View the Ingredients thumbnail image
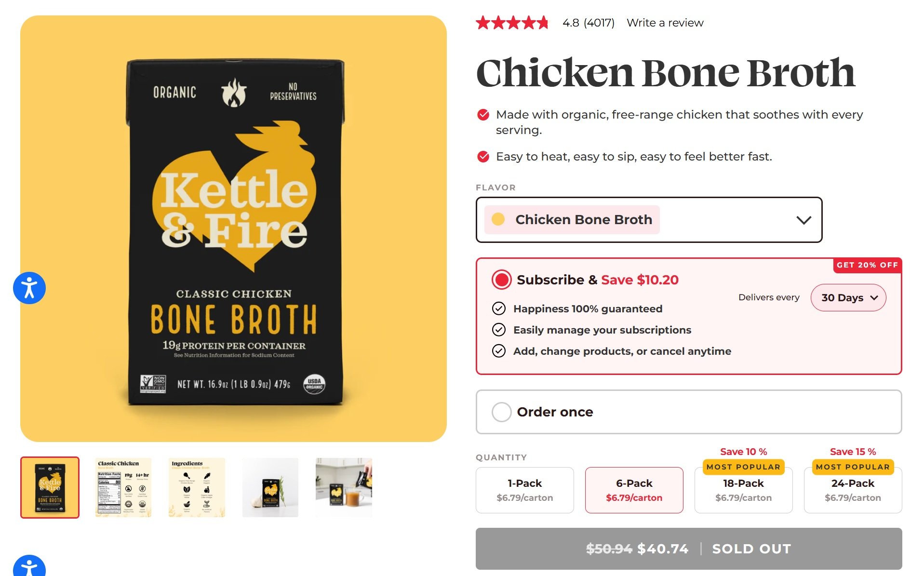Screen dimensions: 924x576 point(197,487)
